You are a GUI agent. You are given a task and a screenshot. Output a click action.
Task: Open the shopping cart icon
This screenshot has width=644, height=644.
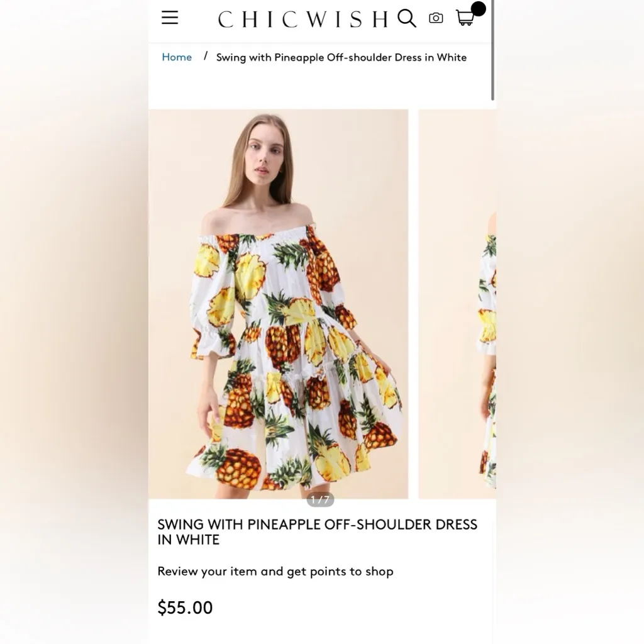(x=465, y=19)
